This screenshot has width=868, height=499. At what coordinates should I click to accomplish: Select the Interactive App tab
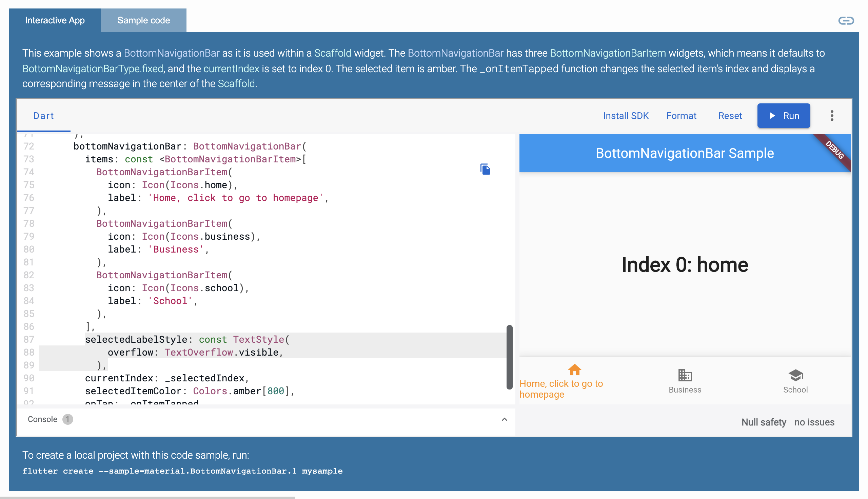(55, 21)
